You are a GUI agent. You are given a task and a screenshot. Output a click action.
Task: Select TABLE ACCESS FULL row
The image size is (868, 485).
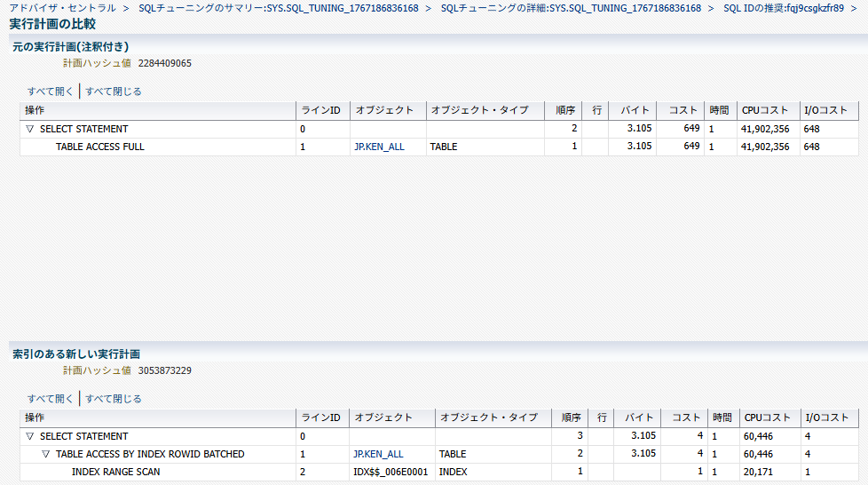click(99, 147)
